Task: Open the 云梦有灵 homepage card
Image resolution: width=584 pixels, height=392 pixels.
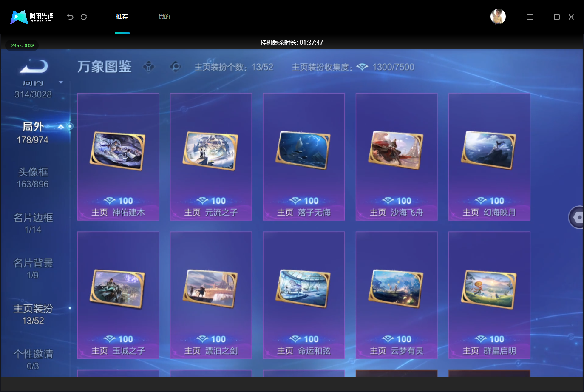Action: pos(397,295)
